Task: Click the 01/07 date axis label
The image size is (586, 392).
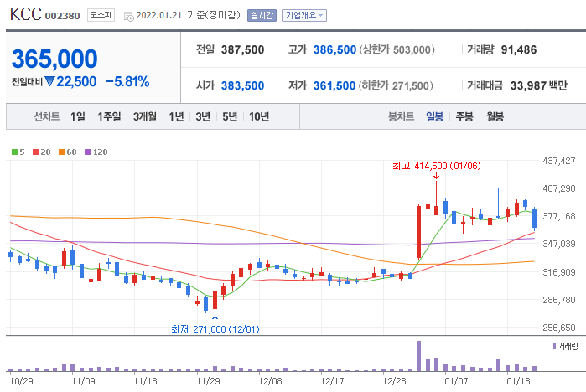Action: tap(456, 381)
